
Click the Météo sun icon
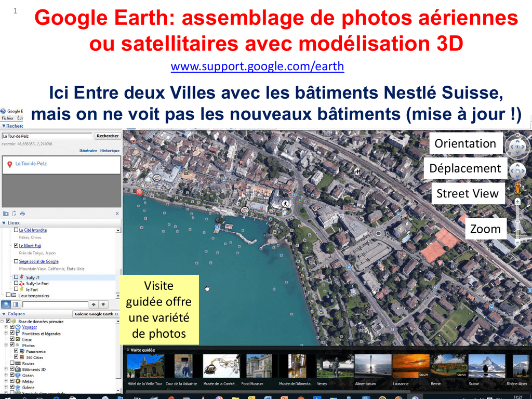click(x=18, y=381)
